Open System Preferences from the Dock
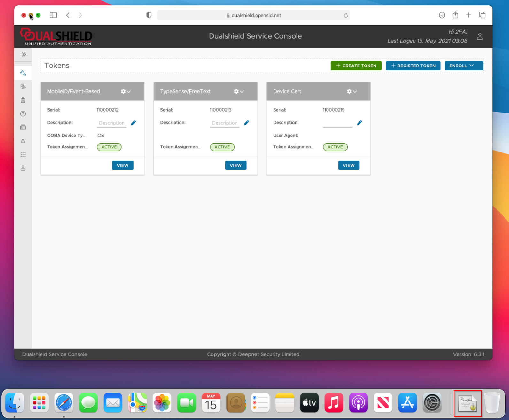The height and width of the screenshot is (420, 509). 432,403
